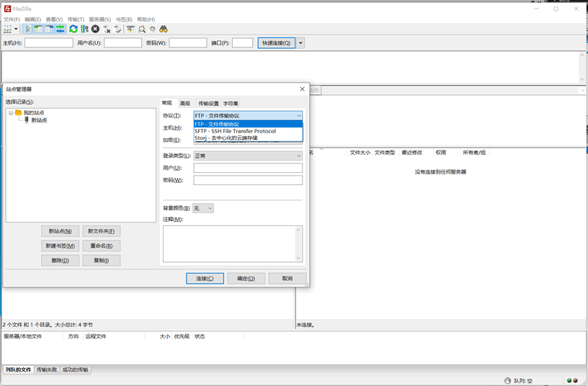588x386 pixels.
Task: Click the 删除(D) button
Action: tap(60, 261)
